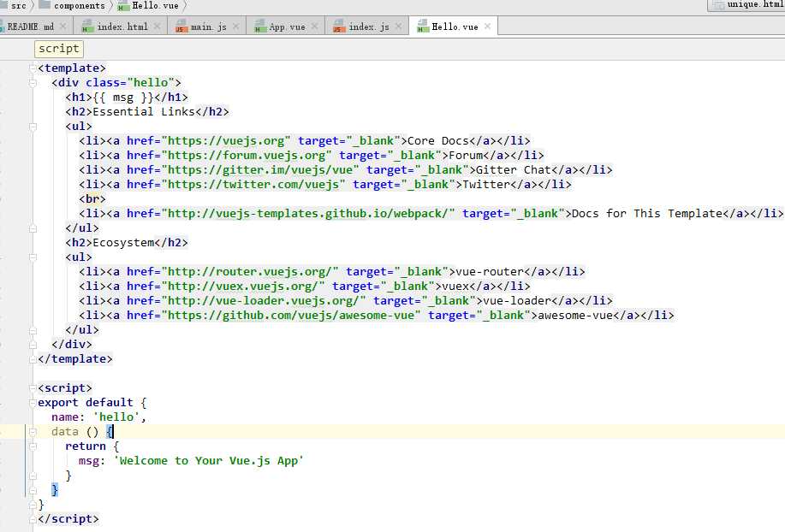The height and width of the screenshot is (532, 785).
Task: Fold the export default block
Action: pos(33,403)
